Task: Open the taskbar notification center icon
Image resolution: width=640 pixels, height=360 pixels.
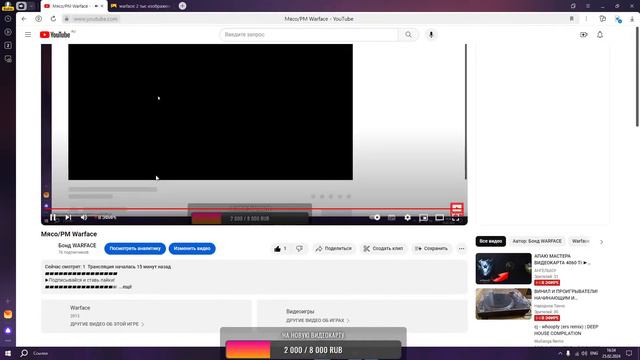Action: pyautogui.click(x=629, y=353)
